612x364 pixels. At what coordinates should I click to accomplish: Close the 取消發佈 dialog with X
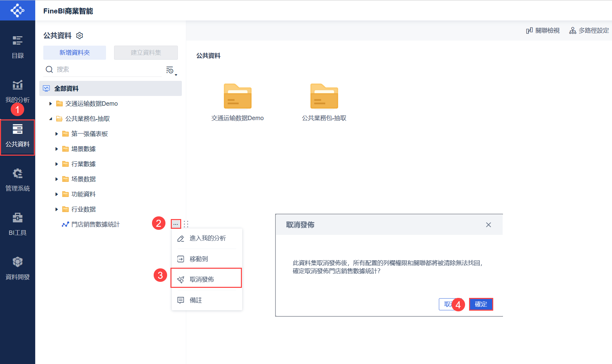point(489,225)
